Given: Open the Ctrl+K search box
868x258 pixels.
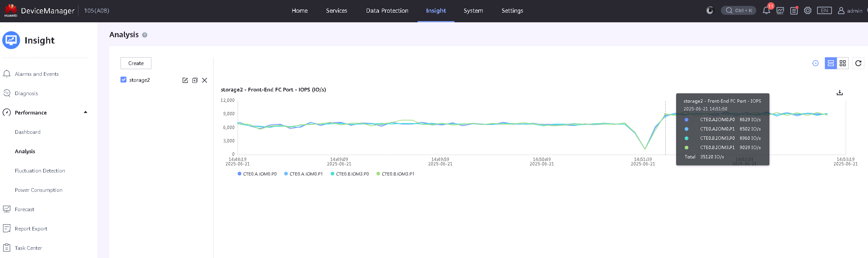Looking at the screenshot, I should [738, 10].
